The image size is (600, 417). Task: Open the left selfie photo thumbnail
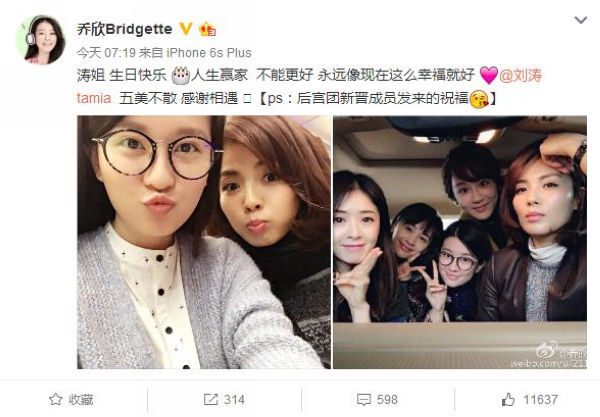click(204, 242)
